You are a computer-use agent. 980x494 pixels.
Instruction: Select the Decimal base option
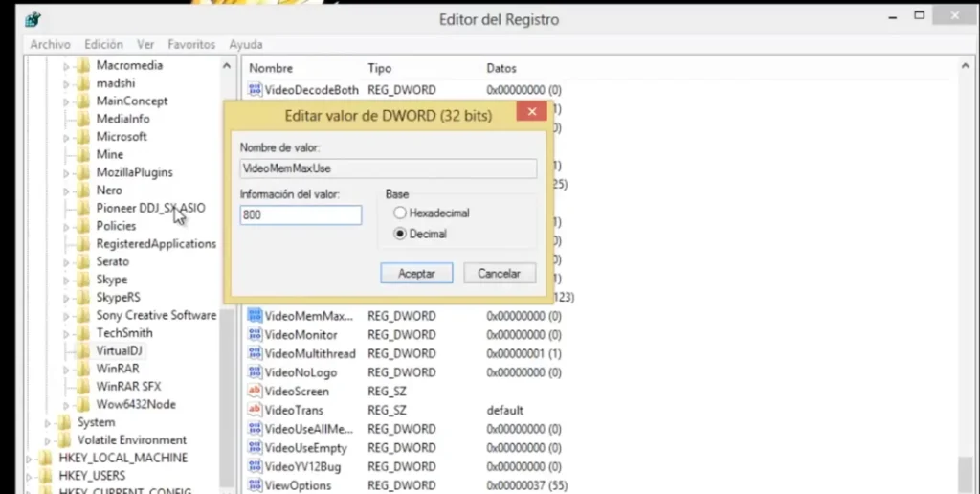coord(400,234)
